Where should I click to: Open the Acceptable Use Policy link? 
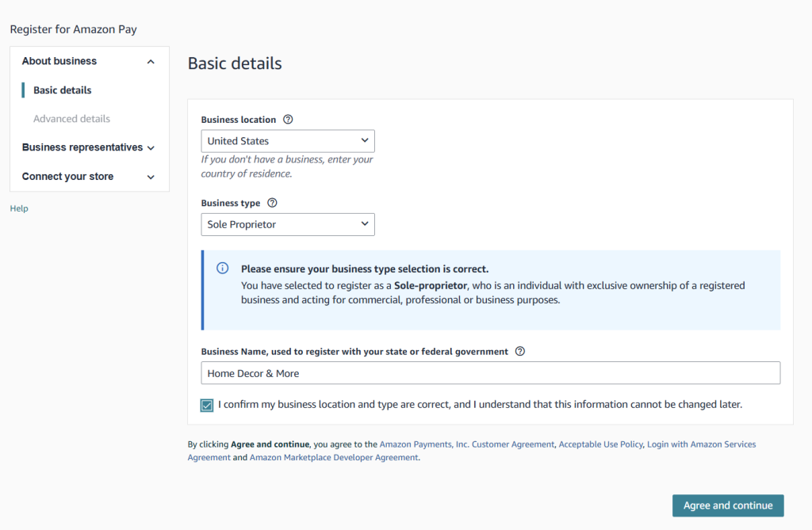pos(600,444)
